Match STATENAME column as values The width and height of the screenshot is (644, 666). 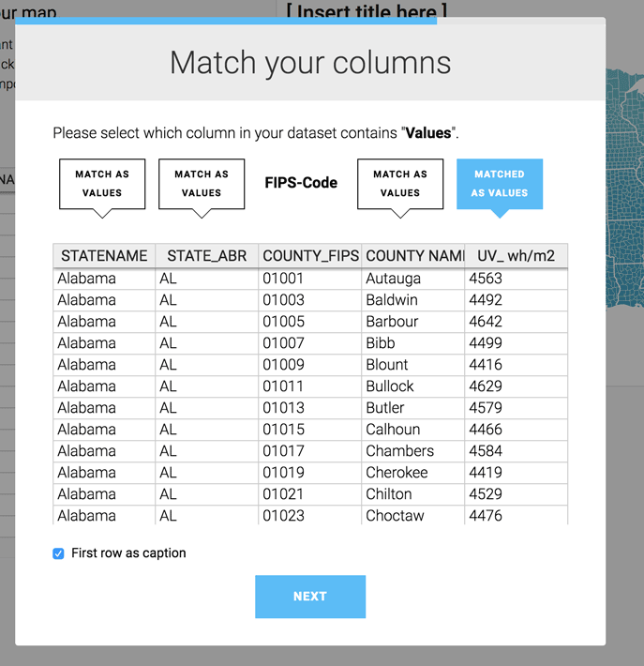(102, 184)
